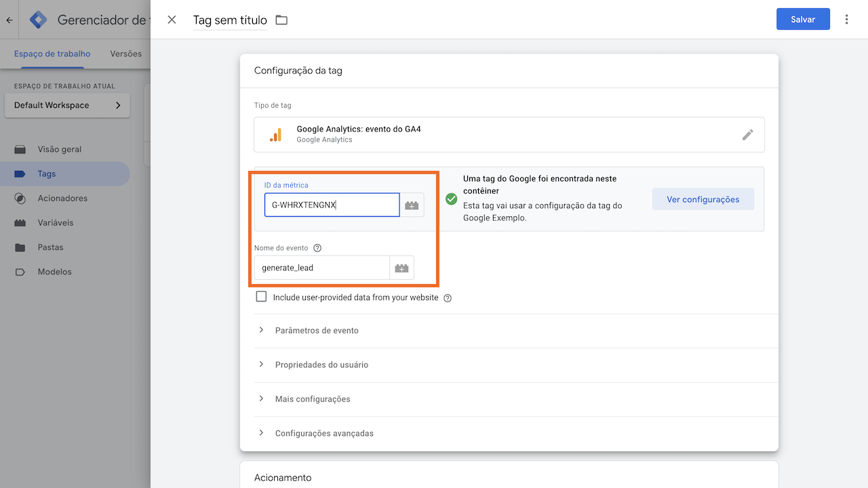This screenshot has height=488, width=868.
Task: Expand Parâmetros de evento
Action: 316,330
